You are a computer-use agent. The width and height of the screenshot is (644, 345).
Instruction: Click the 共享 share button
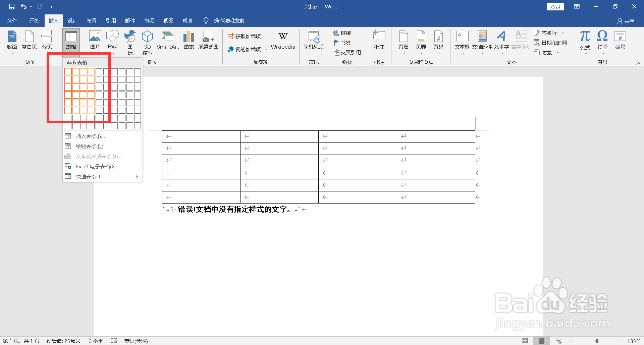pos(627,20)
